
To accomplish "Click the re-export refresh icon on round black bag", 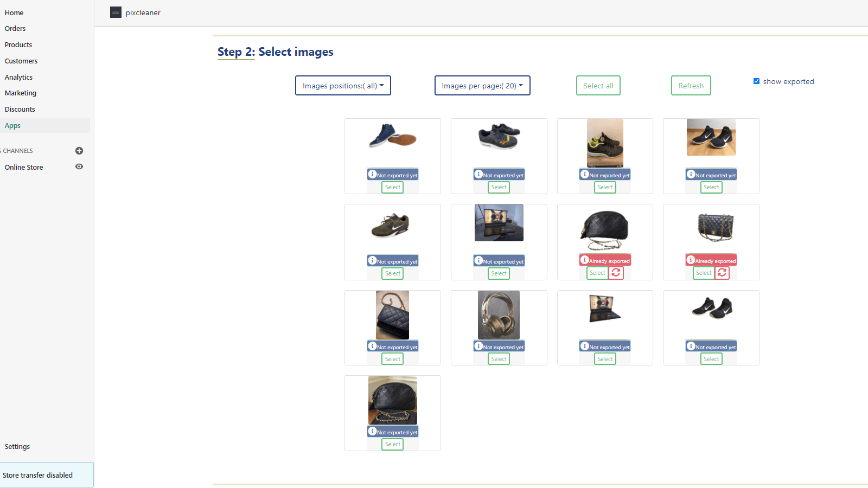I will point(616,273).
